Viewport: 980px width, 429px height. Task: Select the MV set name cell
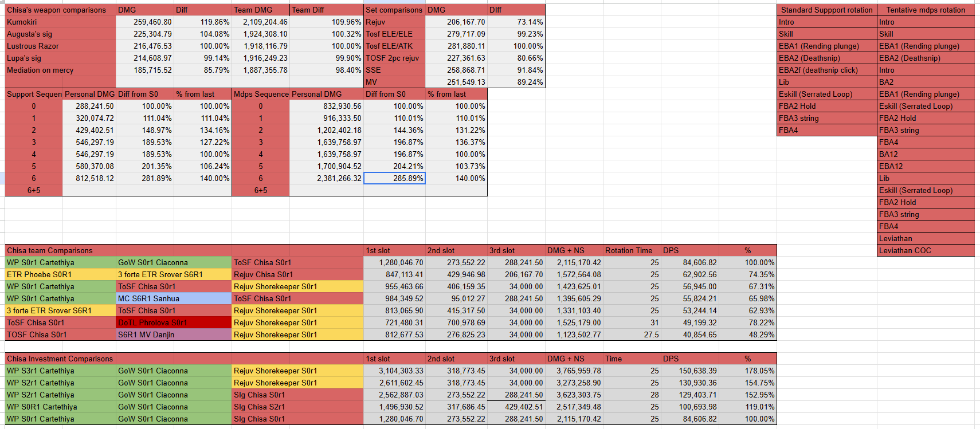[x=395, y=82]
